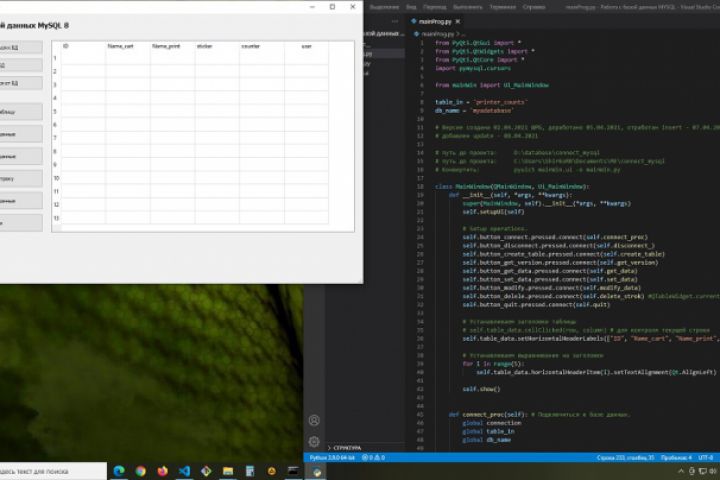Screen dimensions: 720x480
Task: Open network icon in system tray
Action: pos(702,471)
